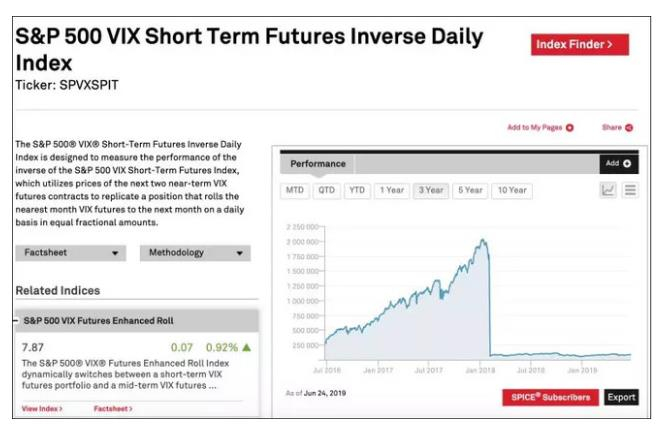The image size is (672, 424).
Task: Click the green up-triangle change indicator
Action: point(247,347)
